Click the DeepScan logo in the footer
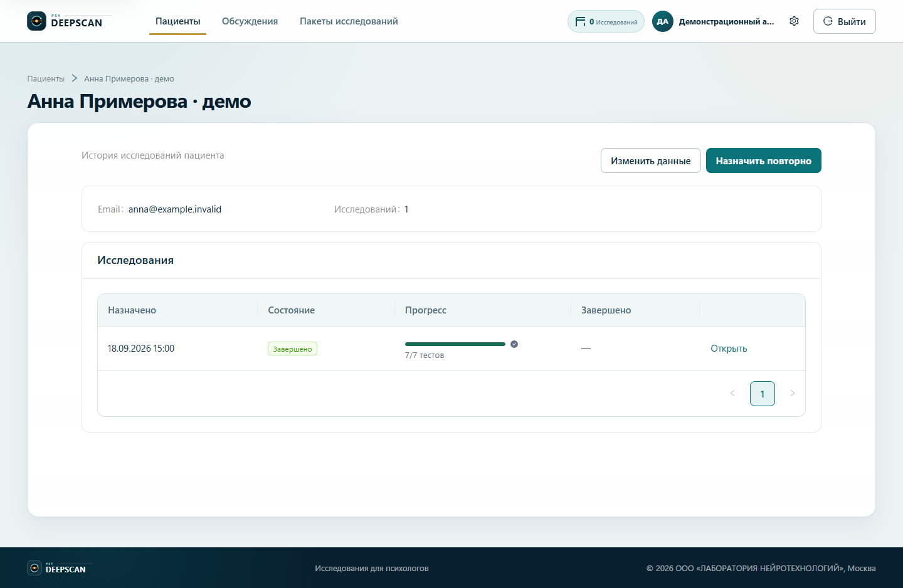The height and width of the screenshot is (588, 903). tap(57, 568)
